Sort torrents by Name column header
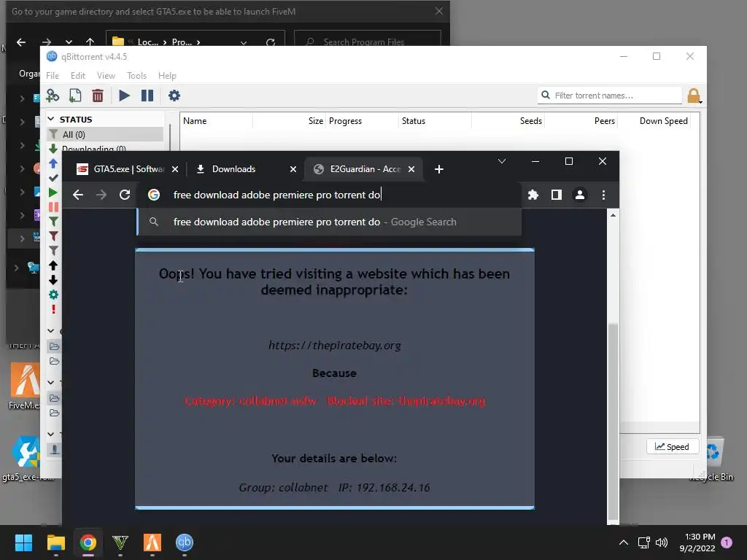 tap(216, 121)
